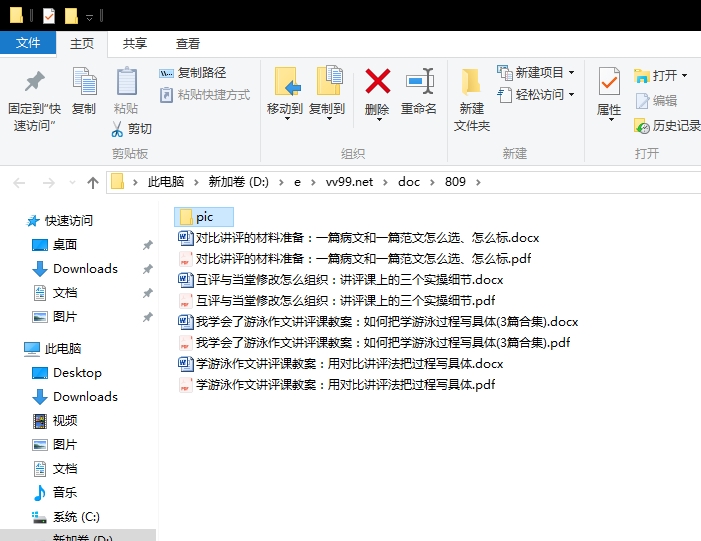The width and height of the screenshot is (701, 541).
Task: Open recent locations dropdown arrow
Action: coord(72,182)
